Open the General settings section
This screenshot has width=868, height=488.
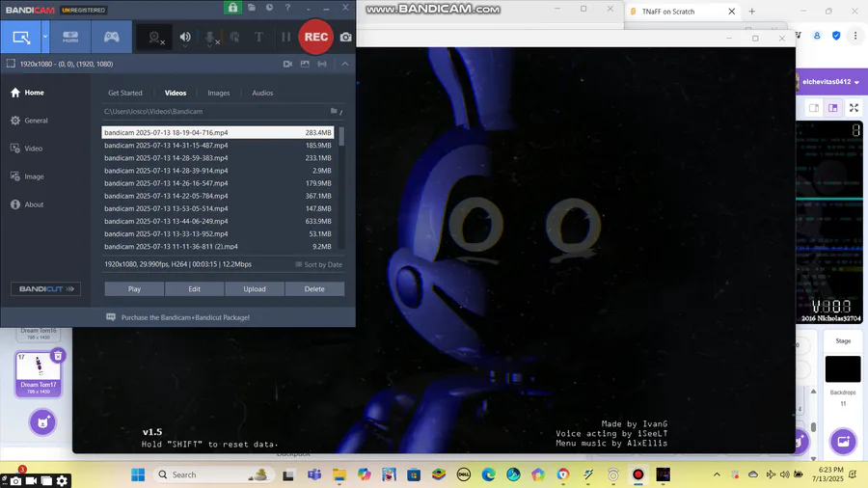[29, 121]
